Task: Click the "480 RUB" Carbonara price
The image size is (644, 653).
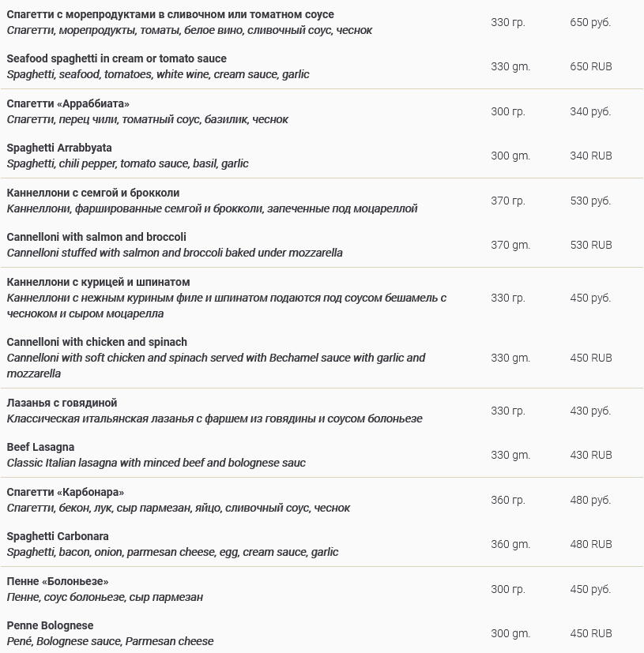Action: pos(590,544)
